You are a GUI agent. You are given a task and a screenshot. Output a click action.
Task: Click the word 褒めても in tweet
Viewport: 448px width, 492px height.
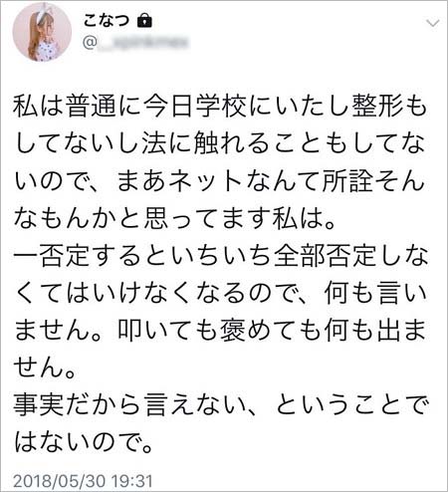click(x=271, y=331)
